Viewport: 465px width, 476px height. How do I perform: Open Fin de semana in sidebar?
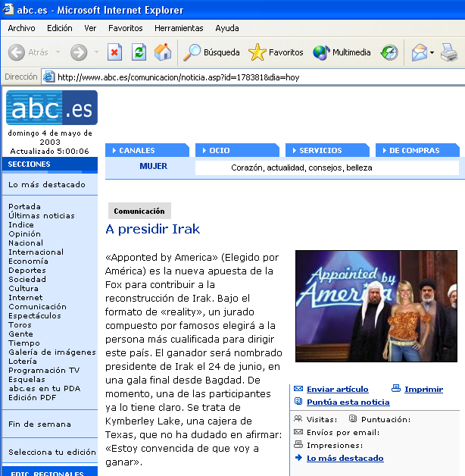[39, 424]
